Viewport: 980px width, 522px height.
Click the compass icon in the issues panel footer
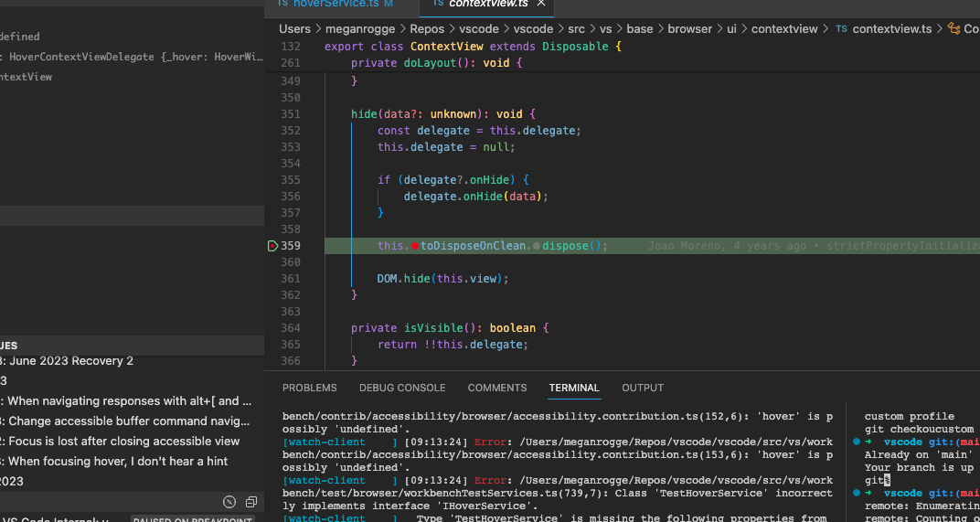(229, 502)
